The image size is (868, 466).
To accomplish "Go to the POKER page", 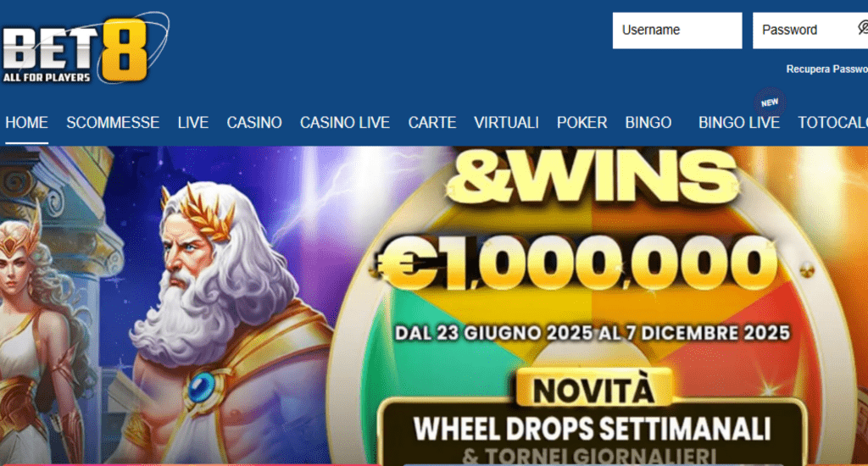I will (x=581, y=122).
